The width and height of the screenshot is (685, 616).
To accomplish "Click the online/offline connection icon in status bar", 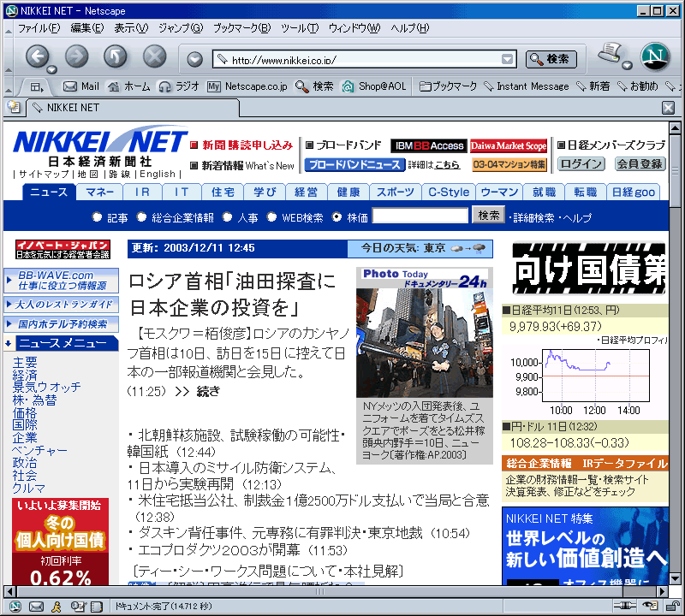I will [x=625, y=606].
